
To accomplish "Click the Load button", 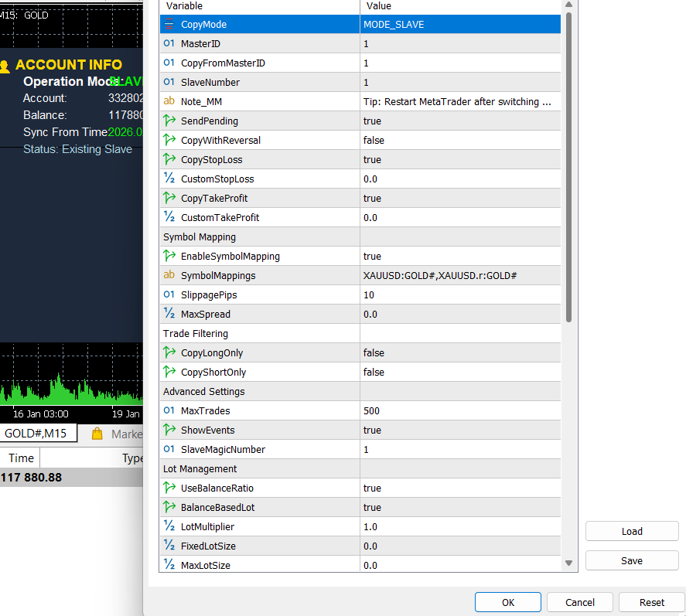I will [x=632, y=531].
